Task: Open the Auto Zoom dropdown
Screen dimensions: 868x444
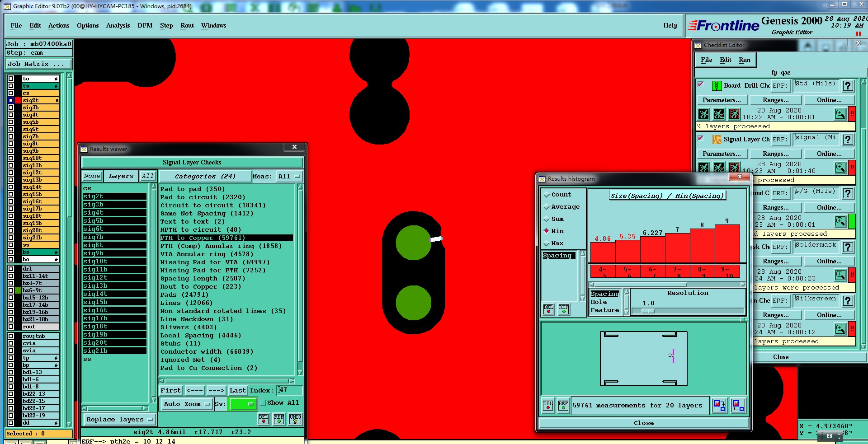Action: [x=186, y=404]
